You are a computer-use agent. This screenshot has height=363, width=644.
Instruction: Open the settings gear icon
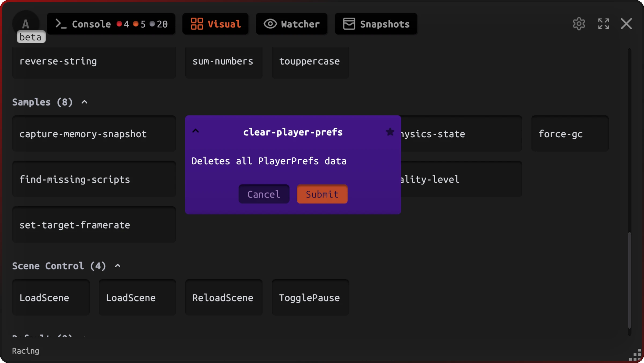tap(579, 24)
